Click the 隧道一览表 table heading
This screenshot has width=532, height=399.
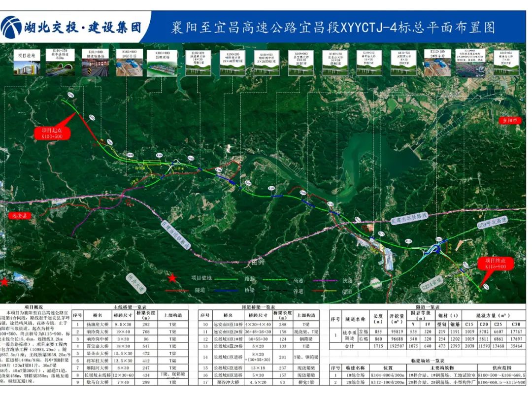(428, 307)
